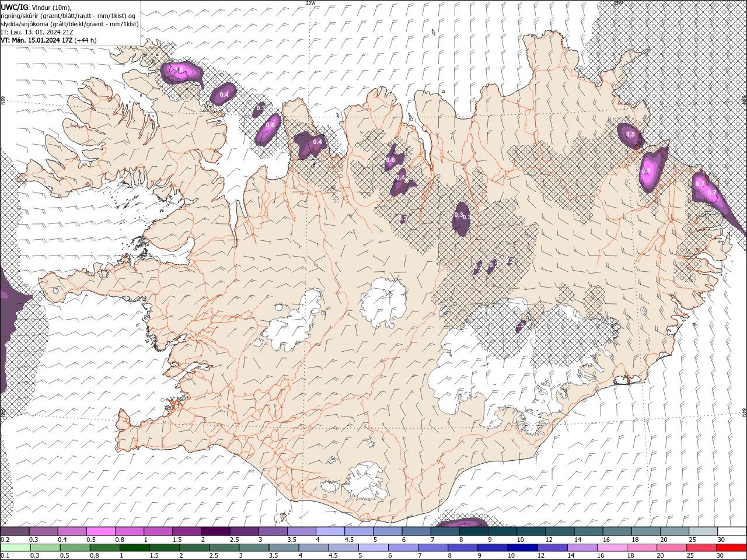Click the 'rigning/skúrir' legend description line
The height and width of the screenshot is (560, 747).
click(x=68, y=15)
